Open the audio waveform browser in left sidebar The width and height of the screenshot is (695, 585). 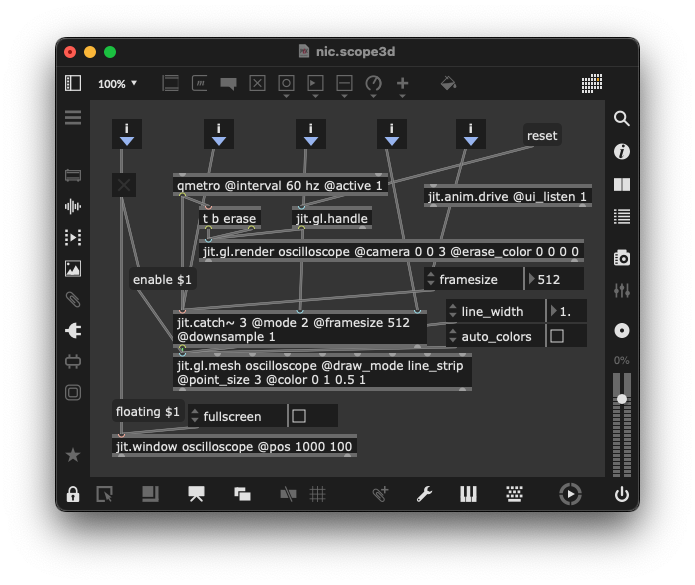[x=73, y=206]
